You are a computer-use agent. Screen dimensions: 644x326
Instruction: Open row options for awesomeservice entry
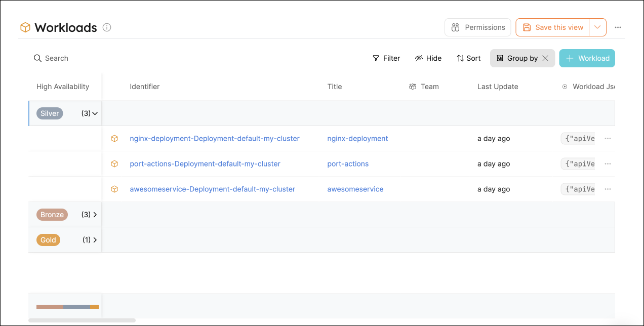pos(608,189)
